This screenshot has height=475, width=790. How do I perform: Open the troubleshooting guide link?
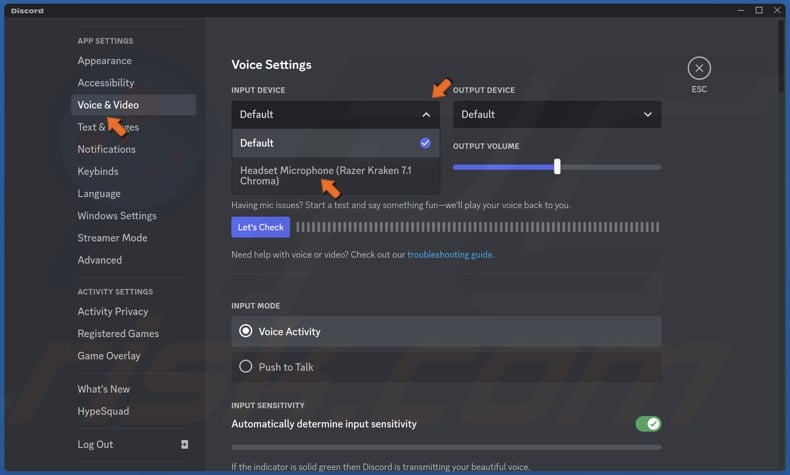coord(449,254)
